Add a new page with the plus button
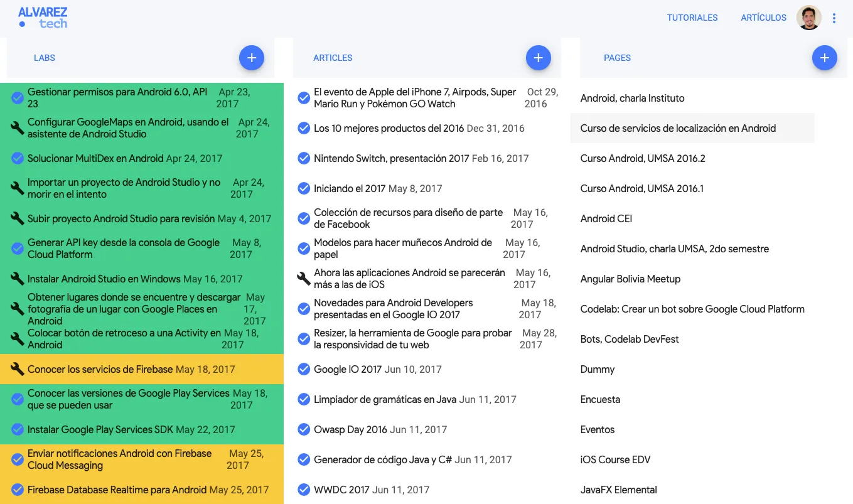This screenshot has width=853, height=504. click(x=825, y=58)
